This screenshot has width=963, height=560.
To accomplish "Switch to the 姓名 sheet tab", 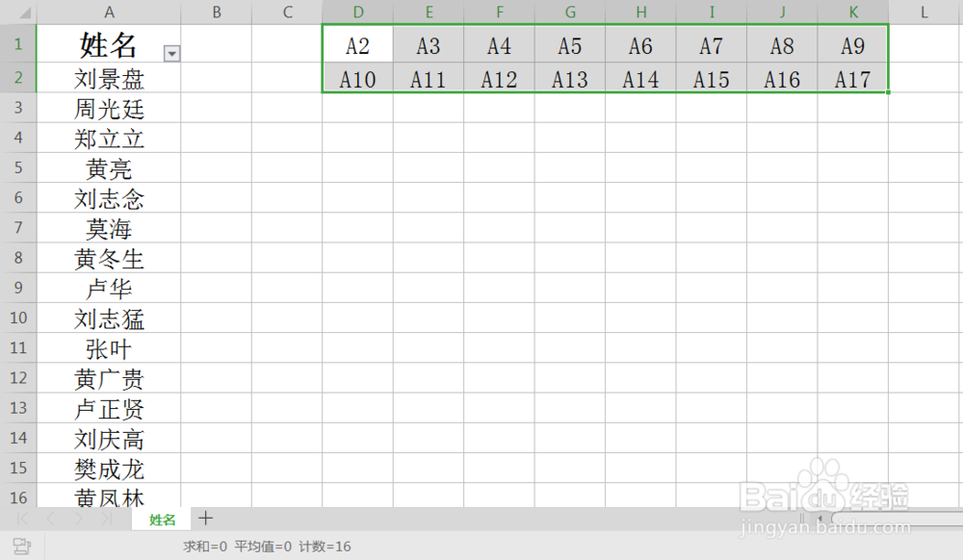I will coord(162,520).
